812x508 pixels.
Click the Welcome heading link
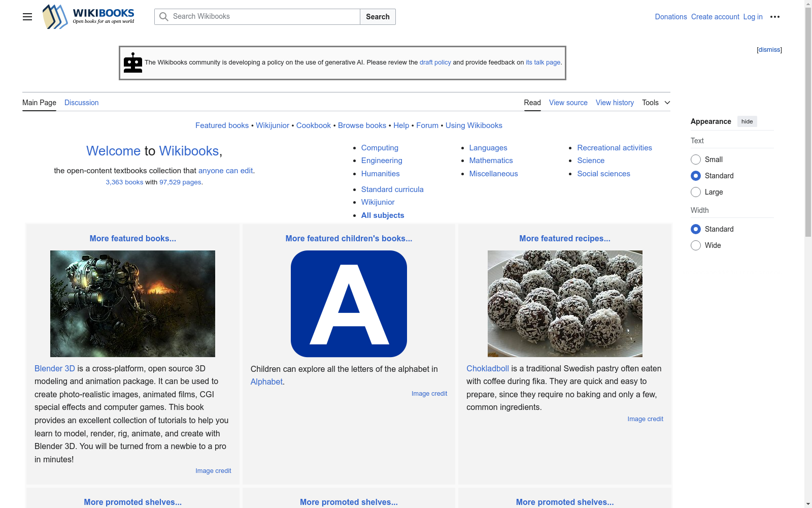click(113, 151)
